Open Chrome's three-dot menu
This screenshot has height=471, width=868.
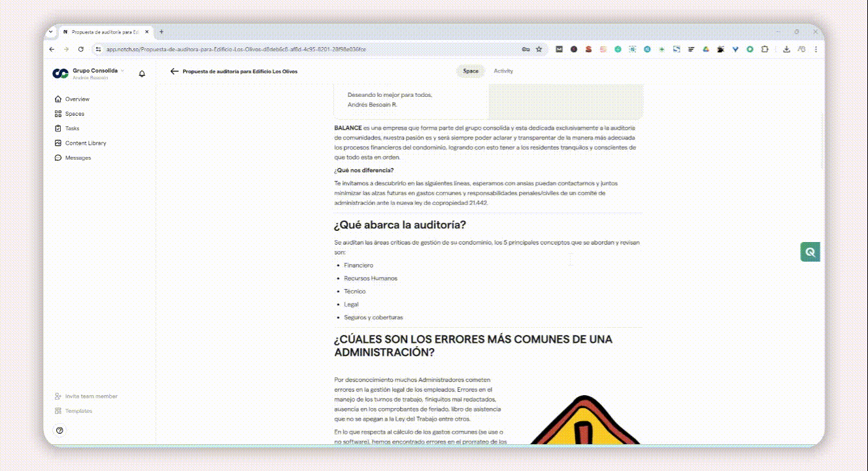tap(816, 49)
